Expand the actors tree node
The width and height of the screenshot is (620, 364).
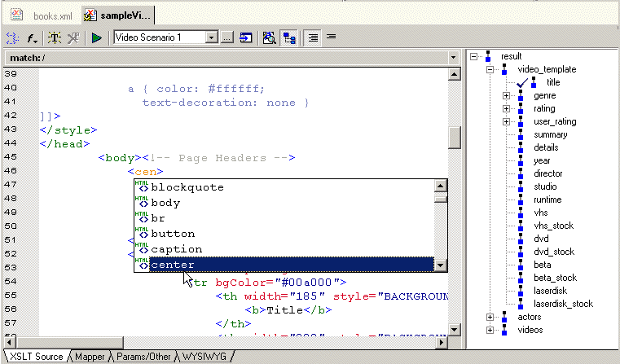point(490,317)
